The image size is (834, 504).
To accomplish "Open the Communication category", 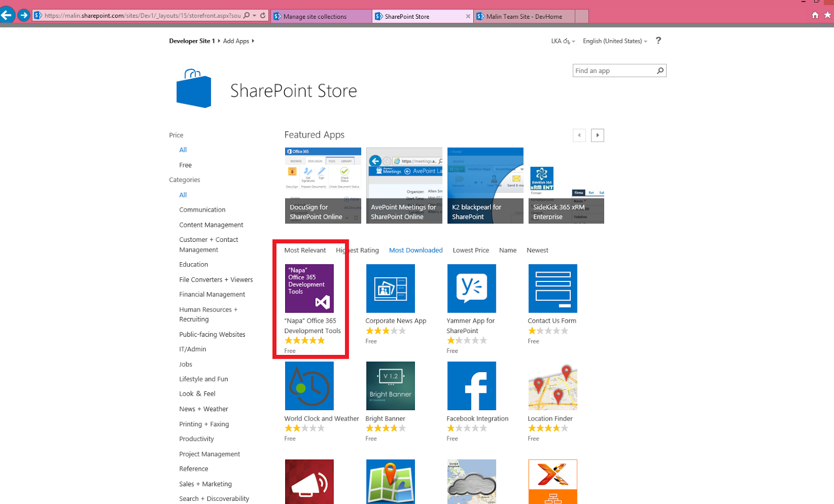I will 202,210.
